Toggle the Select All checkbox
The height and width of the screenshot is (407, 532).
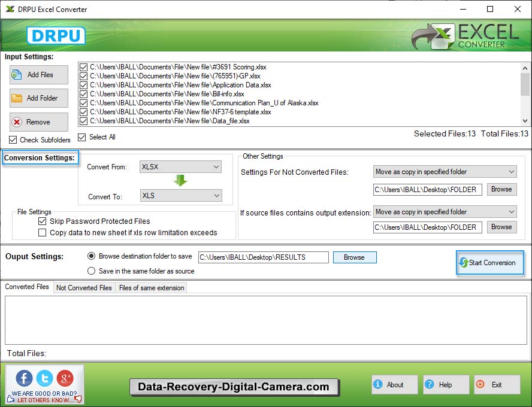tap(81, 137)
